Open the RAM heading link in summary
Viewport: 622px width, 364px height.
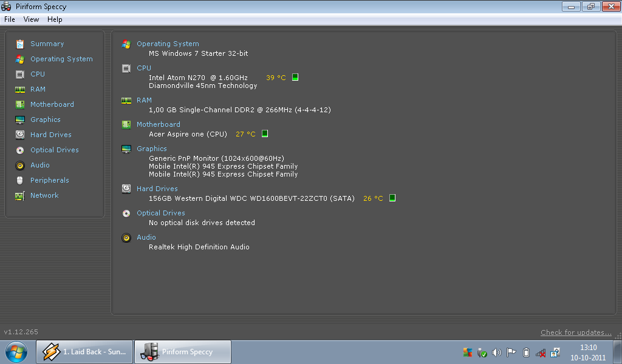coord(145,100)
